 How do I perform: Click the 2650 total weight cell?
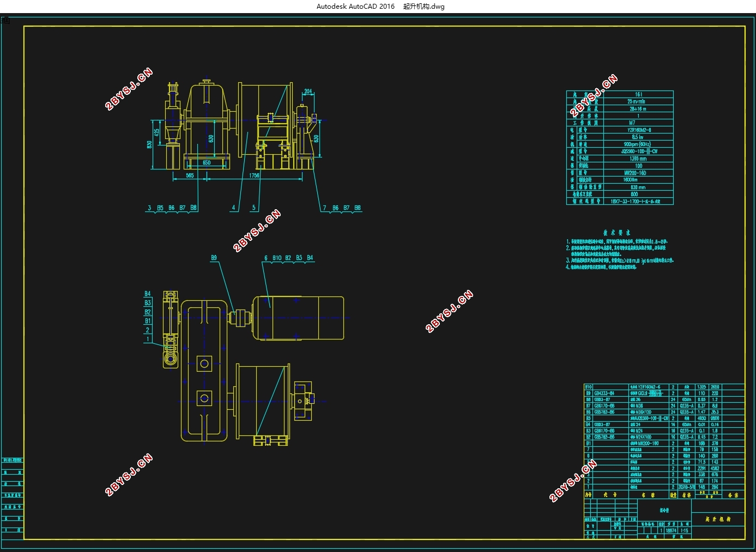[x=715, y=387]
